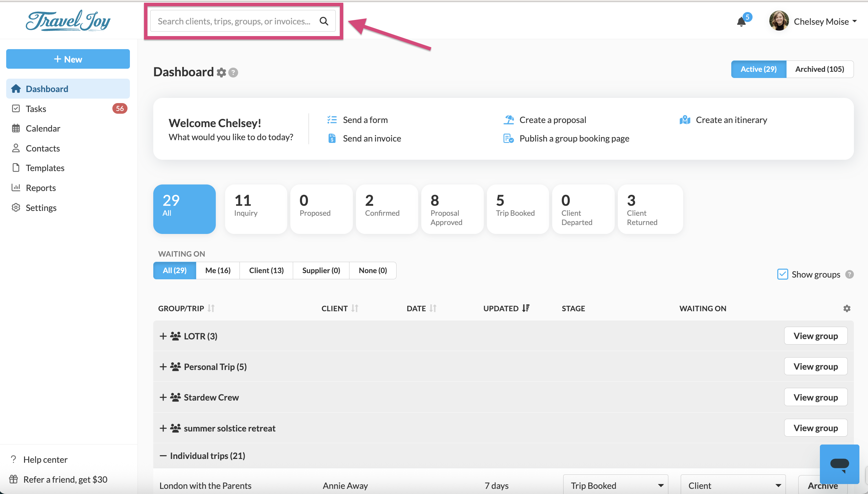The height and width of the screenshot is (494, 868).
Task: Click the search magnifier icon
Action: (x=324, y=21)
